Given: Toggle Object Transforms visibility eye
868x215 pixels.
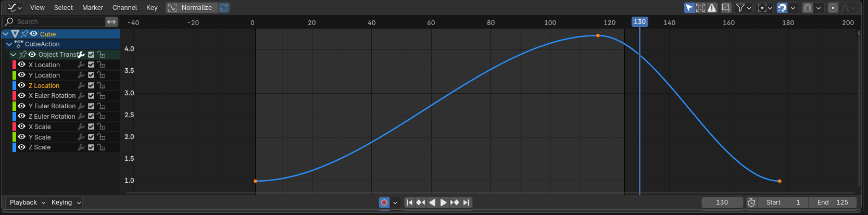Looking at the screenshot, I should [32, 55].
